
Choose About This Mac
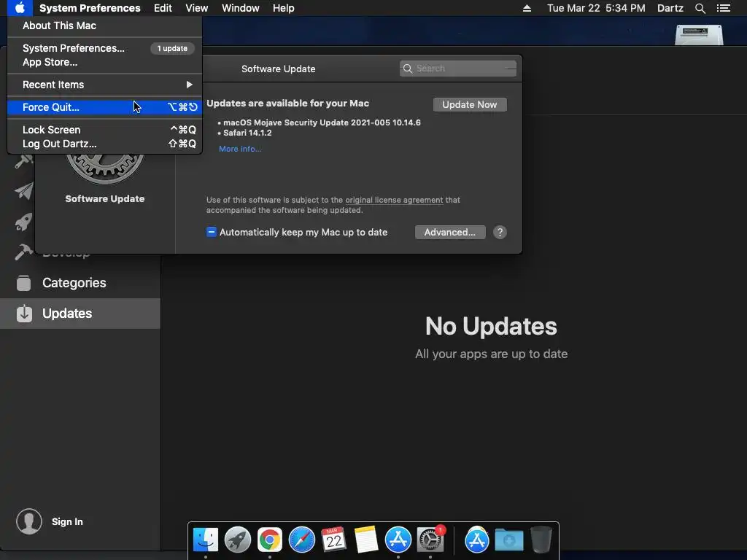tap(105, 26)
